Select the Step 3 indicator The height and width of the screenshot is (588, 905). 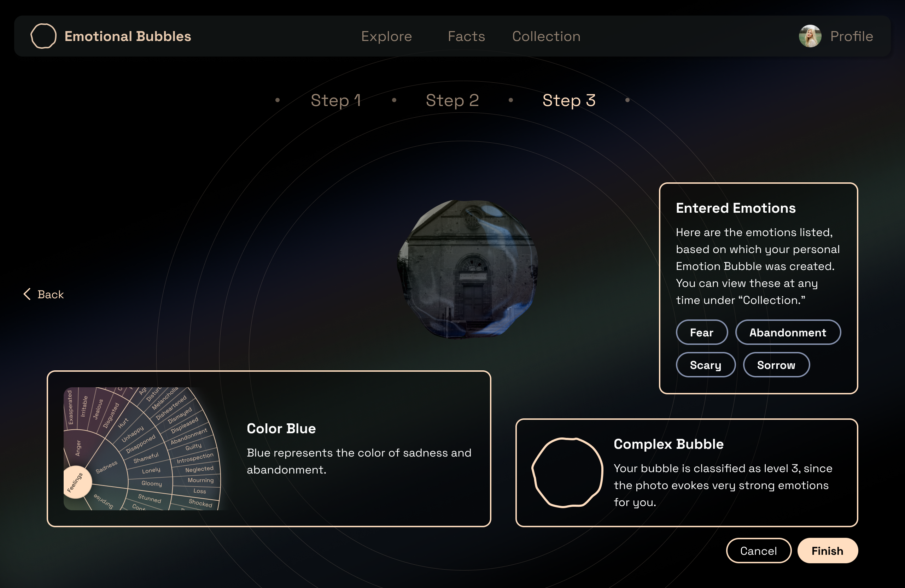coord(569,100)
